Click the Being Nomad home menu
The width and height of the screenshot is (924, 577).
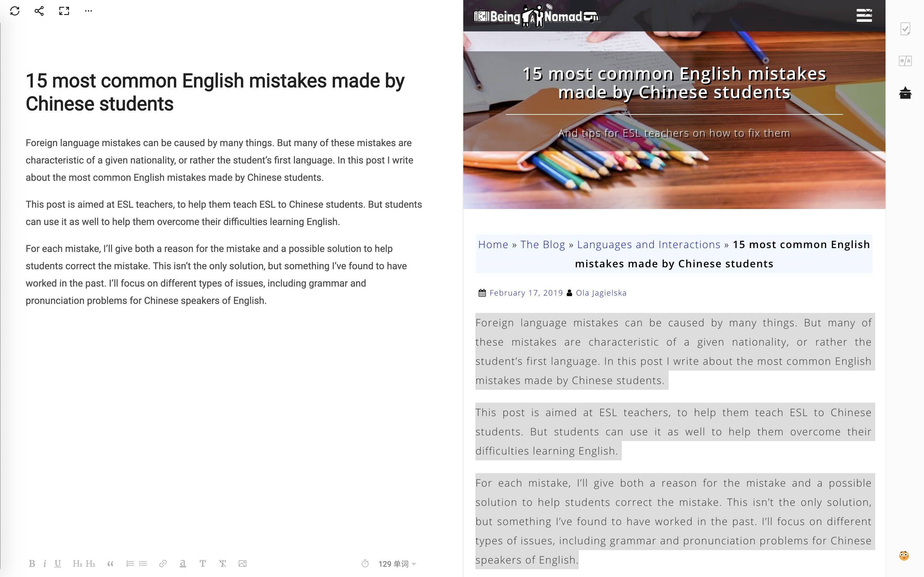coord(865,15)
